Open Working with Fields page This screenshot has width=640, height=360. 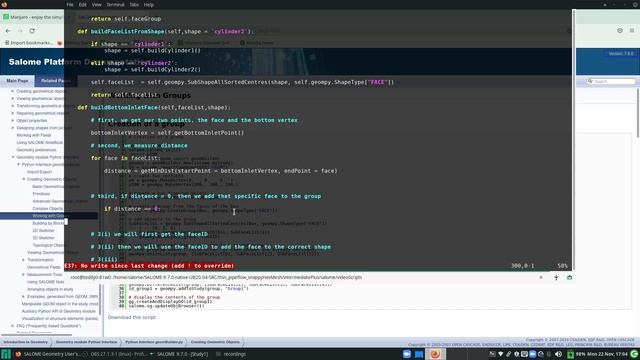pyautogui.click(x=34, y=135)
